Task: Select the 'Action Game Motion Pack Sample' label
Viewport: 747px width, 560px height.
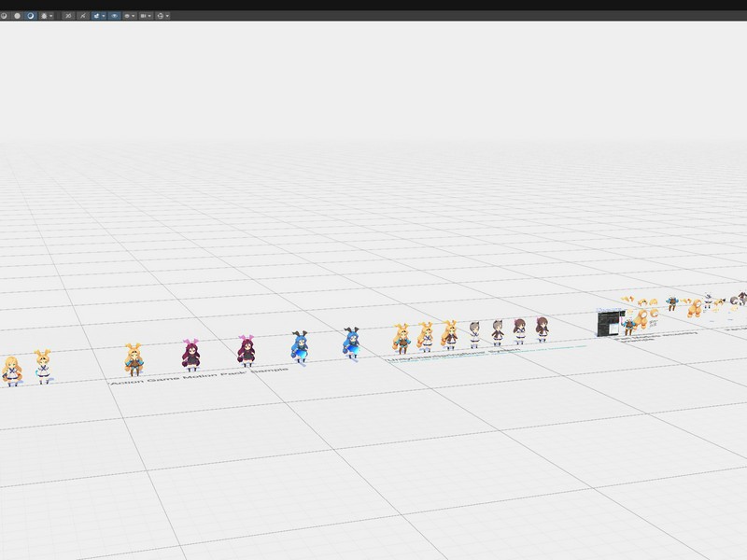Action: 199,376
